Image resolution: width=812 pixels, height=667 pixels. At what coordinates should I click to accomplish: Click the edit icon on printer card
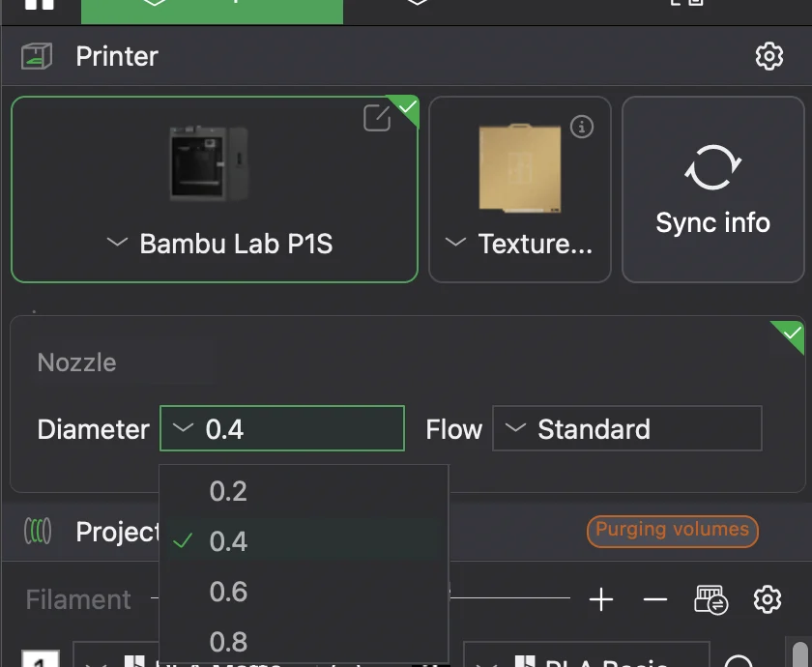[377, 118]
